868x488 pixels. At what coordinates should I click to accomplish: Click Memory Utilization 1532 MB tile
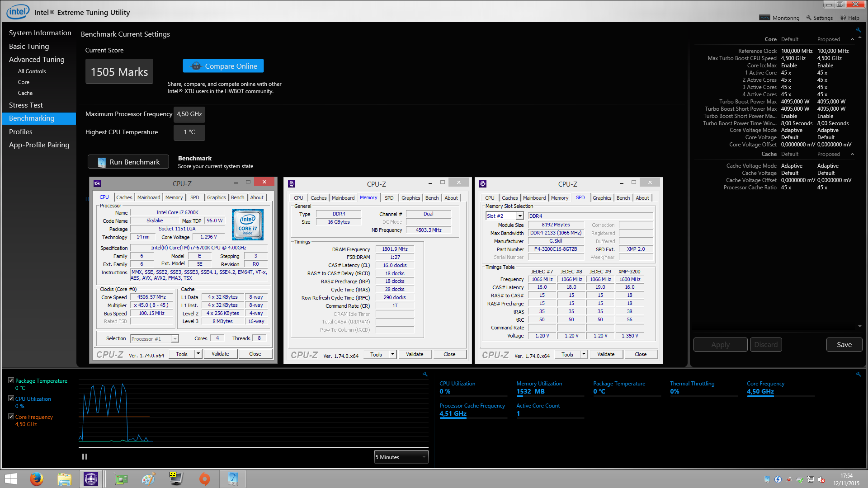(550, 388)
